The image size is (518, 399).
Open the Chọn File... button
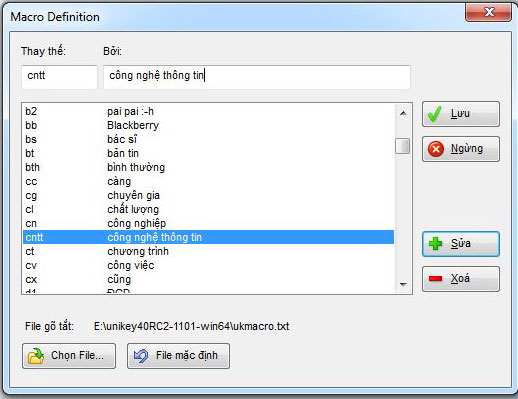69,356
